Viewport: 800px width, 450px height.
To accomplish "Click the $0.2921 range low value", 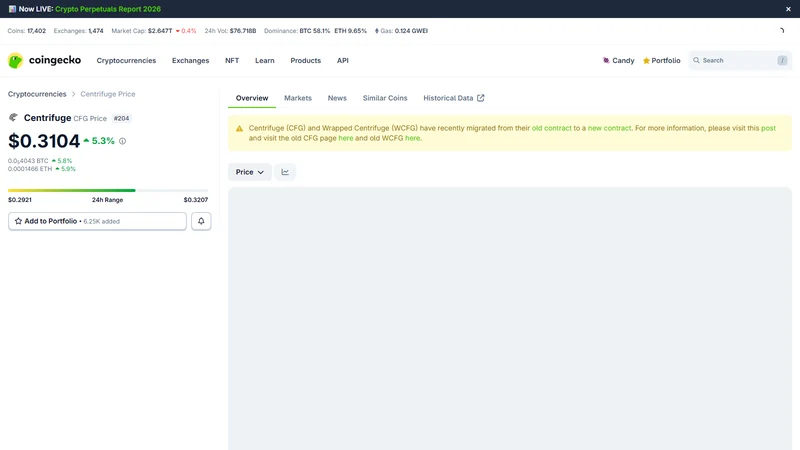I will [19, 200].
